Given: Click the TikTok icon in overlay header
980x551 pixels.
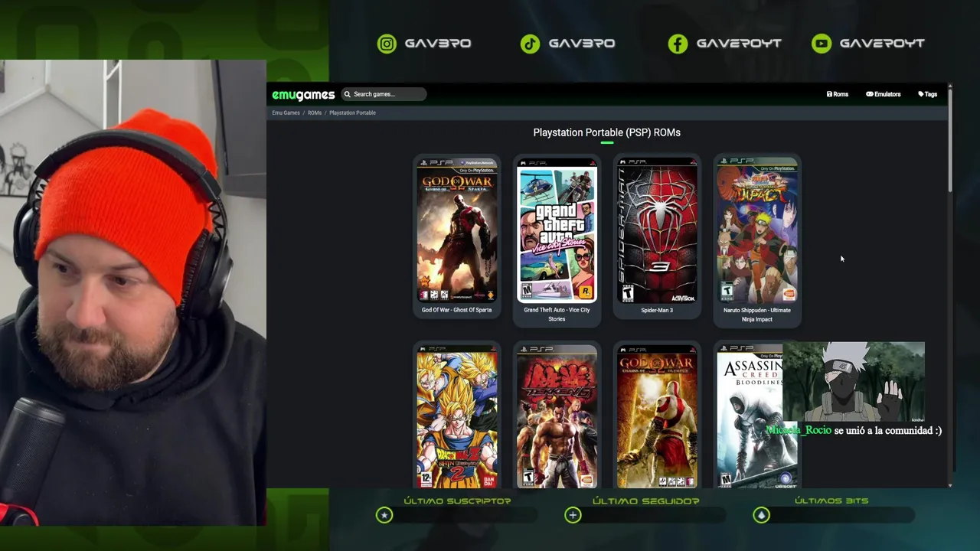Looking at the screenshot, I should click(x=530, y=44).
